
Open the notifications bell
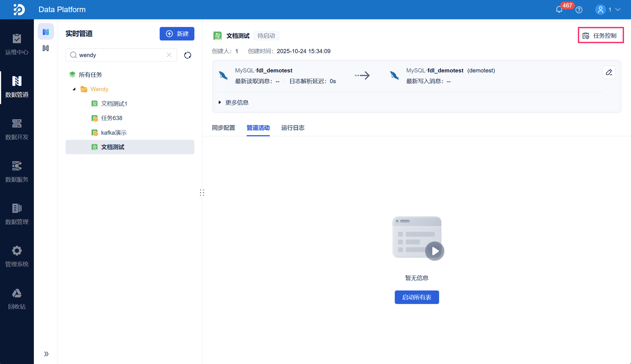click(559, 10)
